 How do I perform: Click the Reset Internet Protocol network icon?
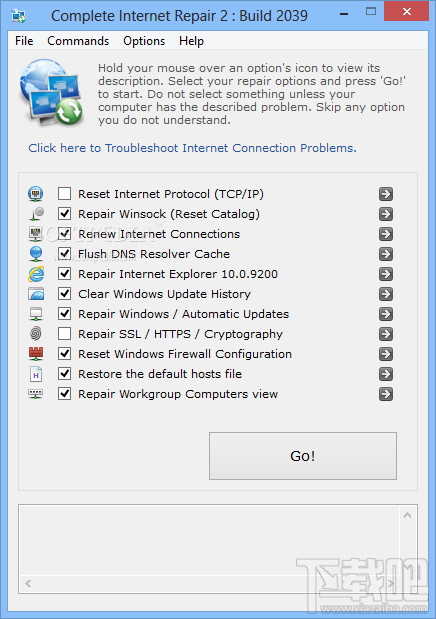coord(36,194)
